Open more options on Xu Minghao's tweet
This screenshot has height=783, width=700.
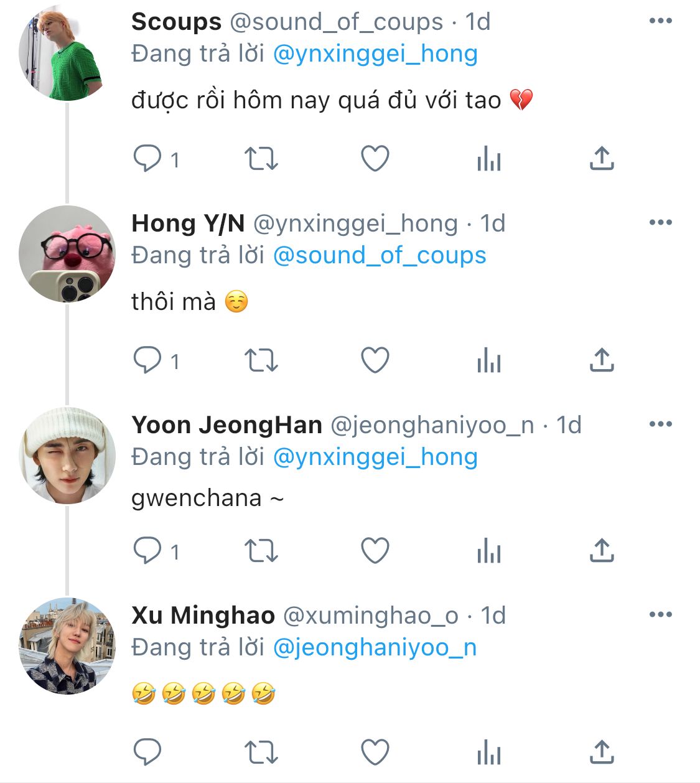click(660, 615)
